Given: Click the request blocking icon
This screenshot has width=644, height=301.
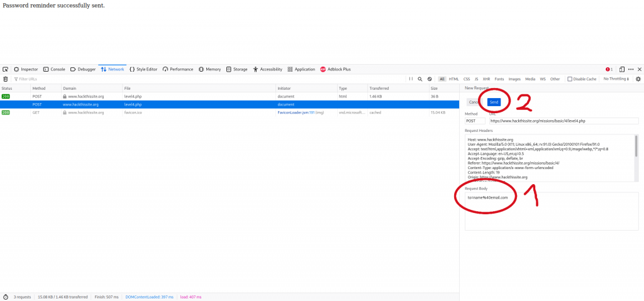Looking at the screenshot, I should [430, 79].
